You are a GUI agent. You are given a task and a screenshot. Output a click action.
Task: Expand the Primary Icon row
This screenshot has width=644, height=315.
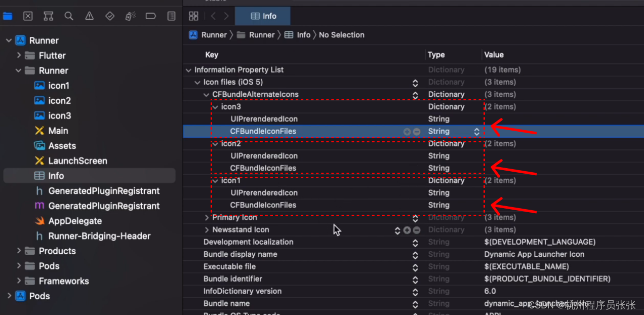tap(206, 217)
